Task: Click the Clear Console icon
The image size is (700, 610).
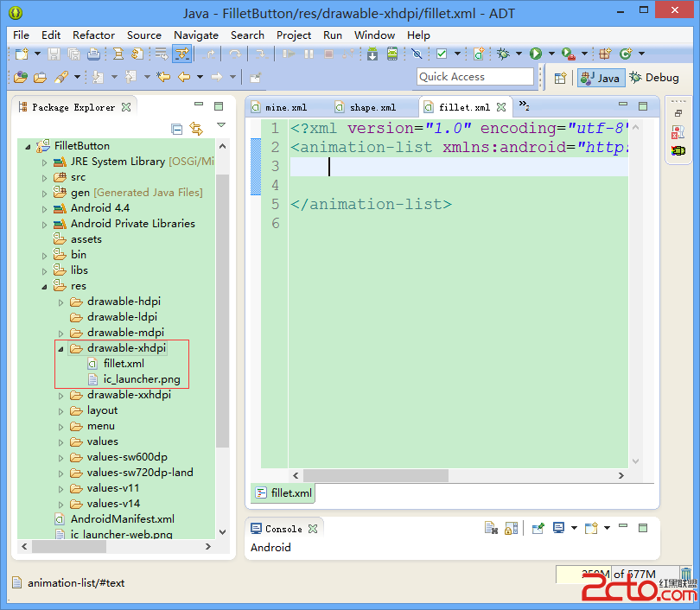Action: [x=491, y=528]
